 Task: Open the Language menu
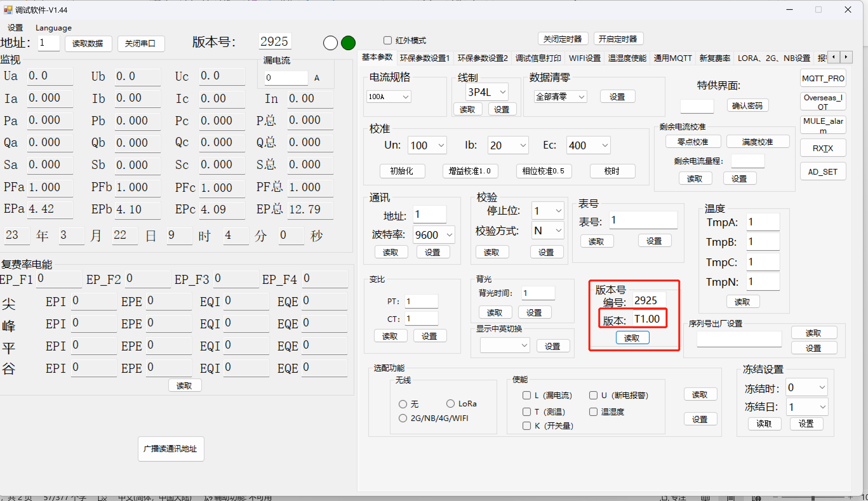[x=54, y=28]
